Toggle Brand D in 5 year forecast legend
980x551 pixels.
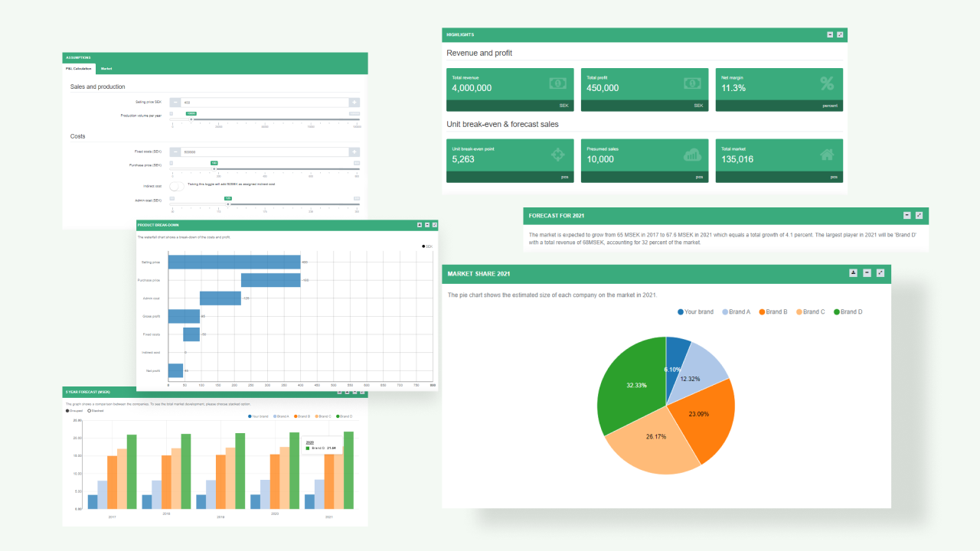coord(344,416)
